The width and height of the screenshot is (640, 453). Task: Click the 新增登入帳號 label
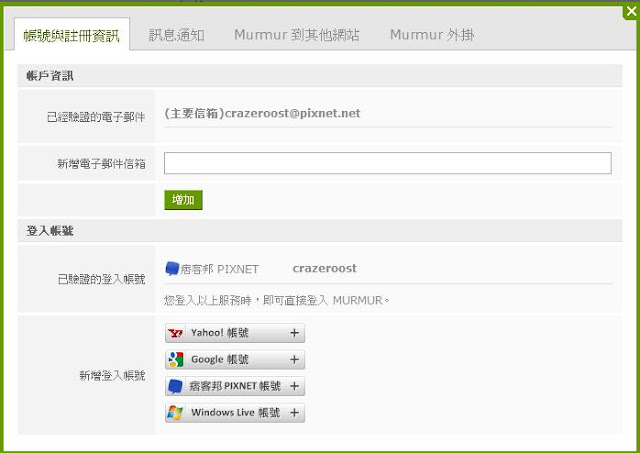[112, 375]
